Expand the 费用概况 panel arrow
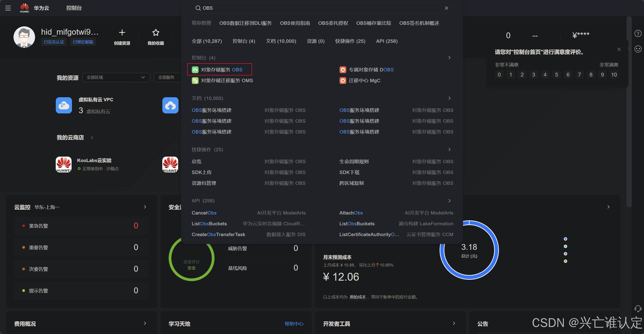 click(x=145, y=323)
